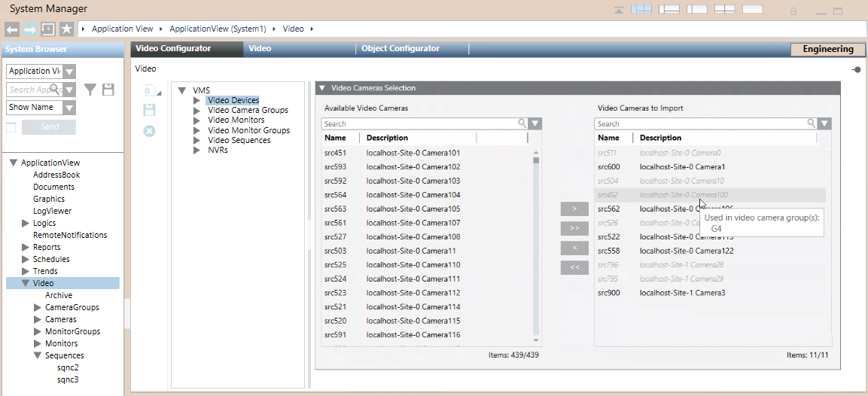This screenshot has width=868, height=396.
Task: Open favorites with the star icon
Action: point(67,29)
